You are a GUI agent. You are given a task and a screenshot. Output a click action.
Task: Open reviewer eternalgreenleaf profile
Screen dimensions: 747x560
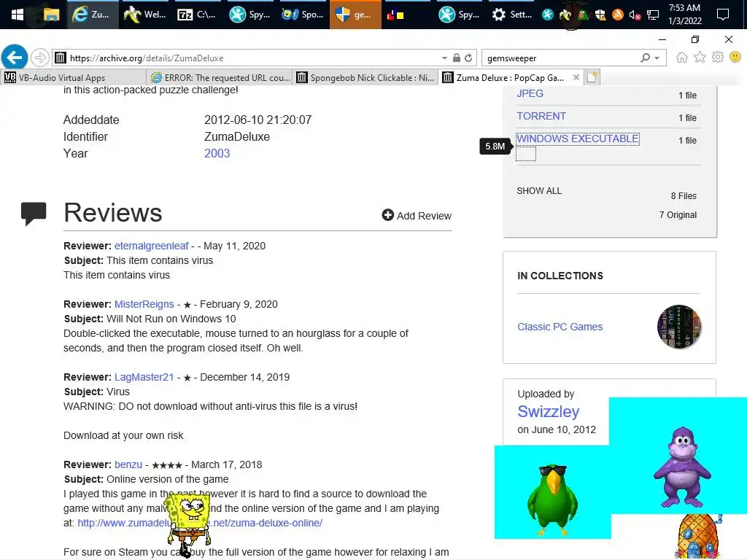point(152,246)
